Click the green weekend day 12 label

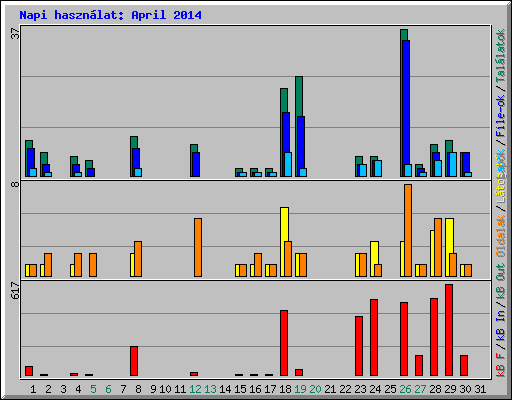(x=195, y=389)
